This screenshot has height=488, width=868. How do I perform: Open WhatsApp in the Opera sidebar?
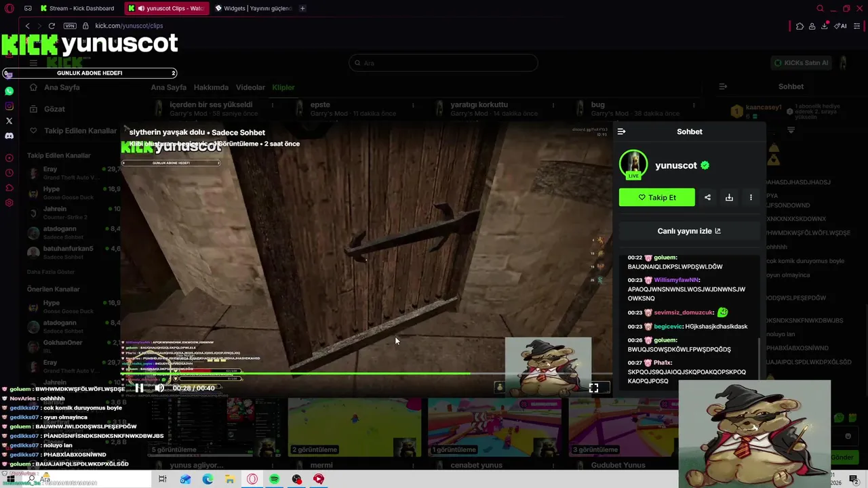tap(9, 91)
